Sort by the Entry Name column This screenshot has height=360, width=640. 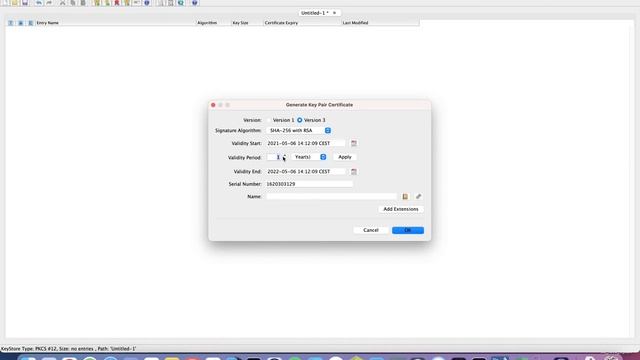pos(116,23)
